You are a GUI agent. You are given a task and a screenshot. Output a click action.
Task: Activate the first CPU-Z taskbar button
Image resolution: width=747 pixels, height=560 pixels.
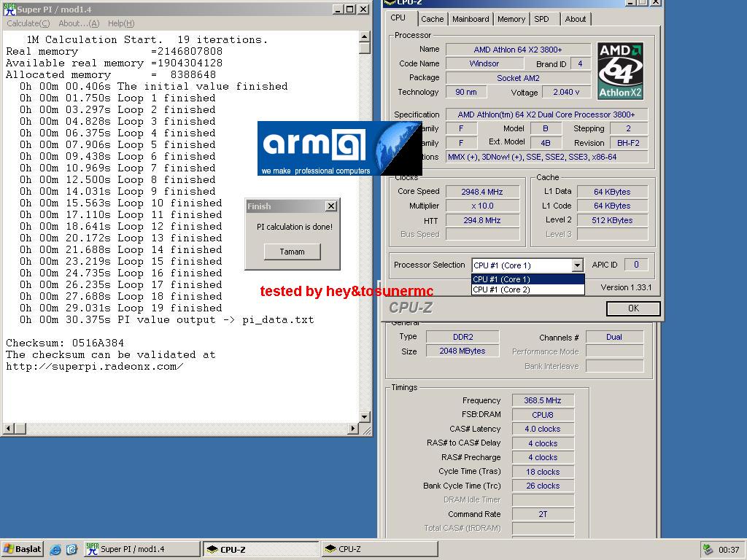pos(260,549)
